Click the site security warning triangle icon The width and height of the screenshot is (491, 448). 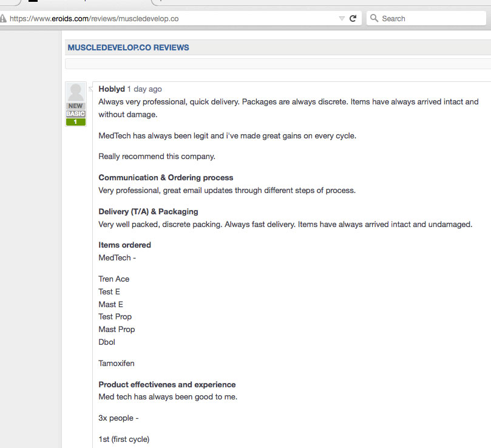(x=3, y=18)
